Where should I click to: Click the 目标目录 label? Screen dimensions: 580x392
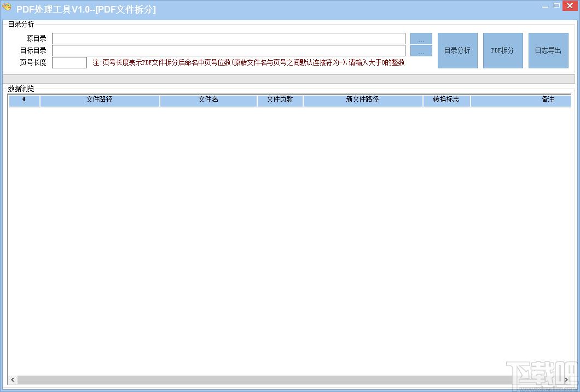pyautogui.click(x=33, y=51)
